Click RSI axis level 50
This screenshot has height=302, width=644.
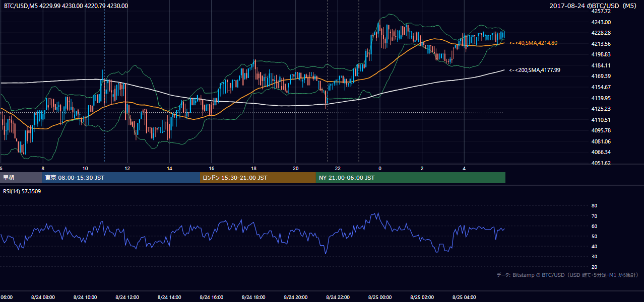click(x=594, y=237)
